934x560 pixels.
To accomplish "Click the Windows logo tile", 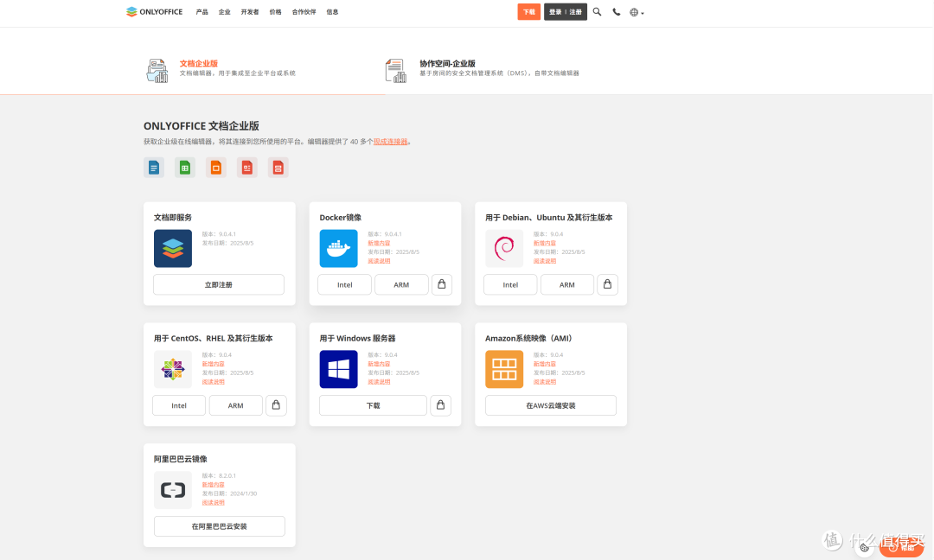I will point(338,369).
